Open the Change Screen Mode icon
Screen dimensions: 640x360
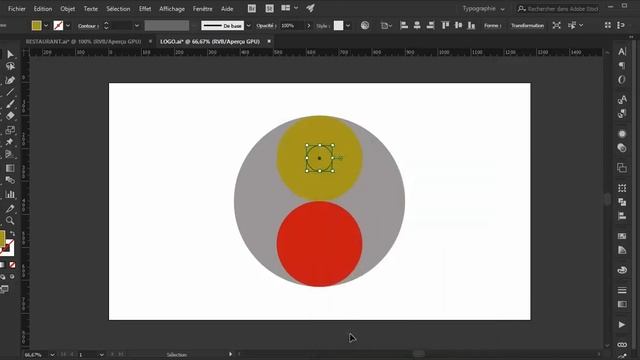pyautogui.click(x=4, y=289)
